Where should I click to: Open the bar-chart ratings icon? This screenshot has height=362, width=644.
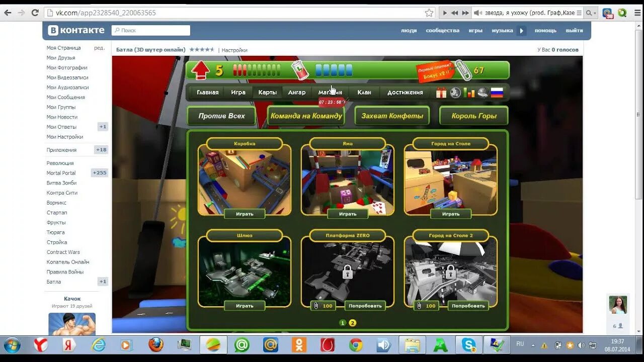469,93
